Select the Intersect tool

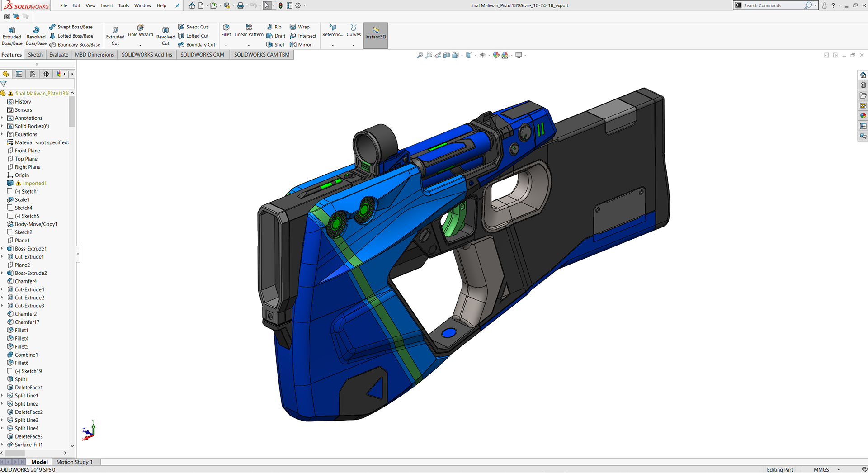(x=303, y=36)
